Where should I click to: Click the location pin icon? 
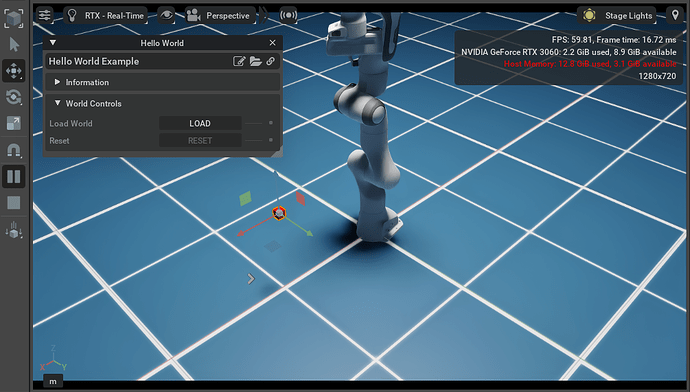tap(675, 15)
